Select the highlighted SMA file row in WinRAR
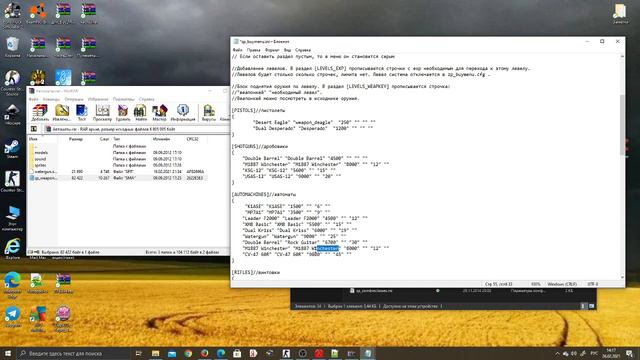 coord(118,178)
